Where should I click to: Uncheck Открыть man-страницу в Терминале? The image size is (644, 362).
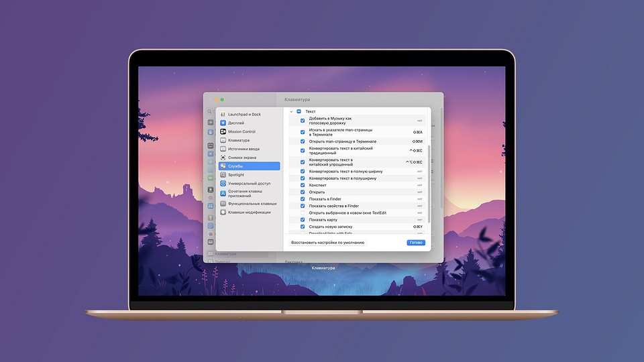coord(303,141)
